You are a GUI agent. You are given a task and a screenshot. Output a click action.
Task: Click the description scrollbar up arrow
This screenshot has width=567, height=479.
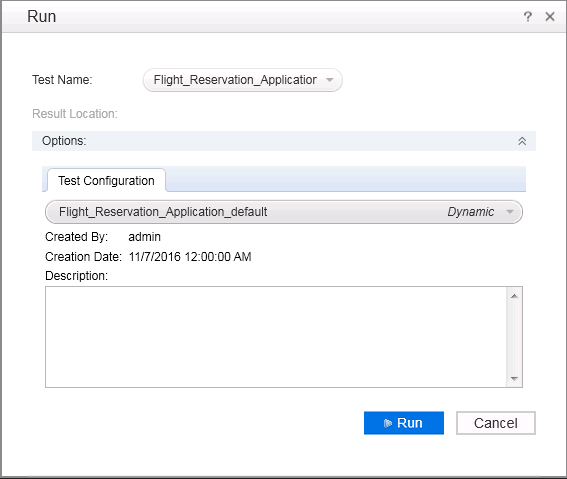[x=515, y=296]
